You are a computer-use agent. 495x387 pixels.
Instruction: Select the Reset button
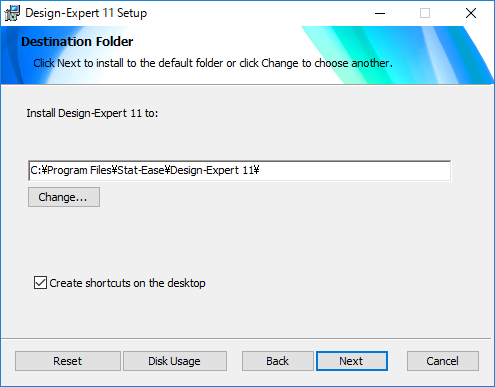pyautogui.click(x=68, y=361)
